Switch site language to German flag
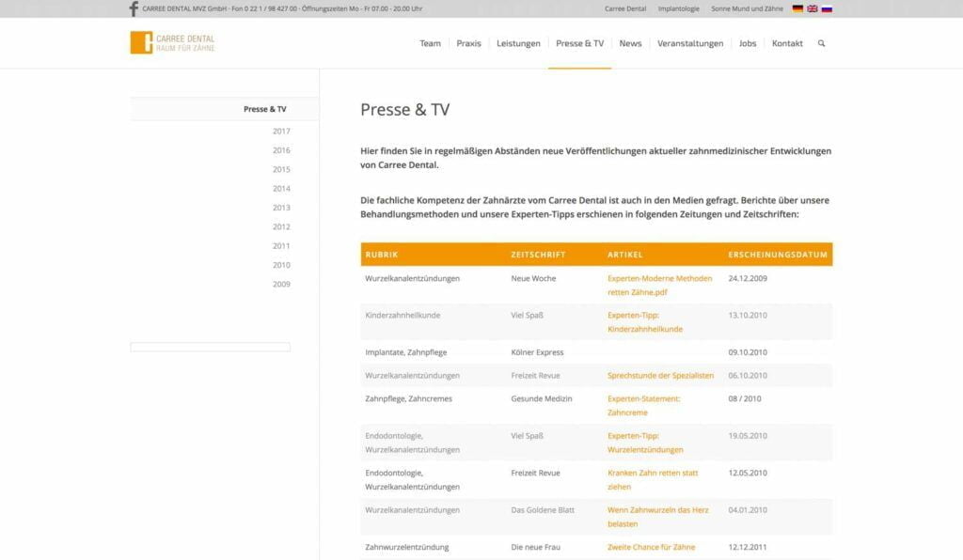 pyautogui.click(x=797, y=8)
